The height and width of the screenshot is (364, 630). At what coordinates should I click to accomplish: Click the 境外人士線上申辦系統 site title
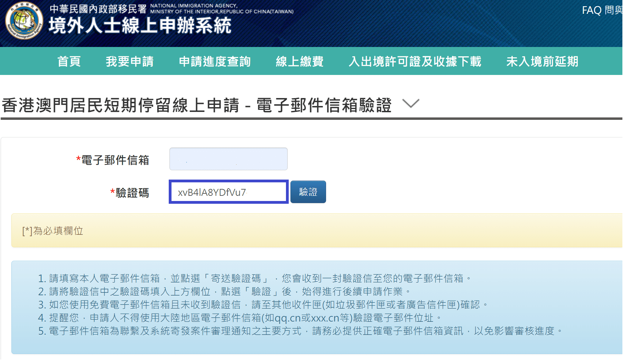(x=140, y=26)
